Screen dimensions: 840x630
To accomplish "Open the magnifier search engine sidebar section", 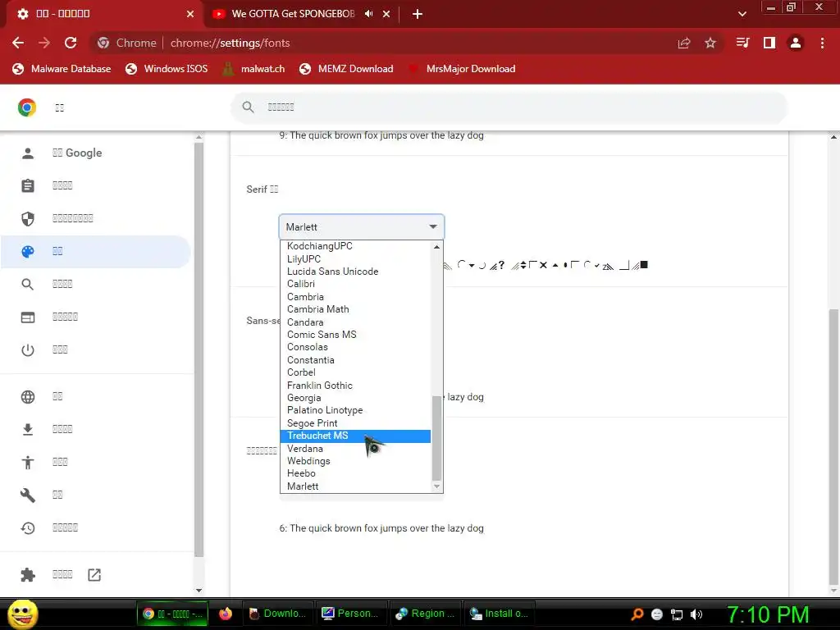I will click(28, 285).
